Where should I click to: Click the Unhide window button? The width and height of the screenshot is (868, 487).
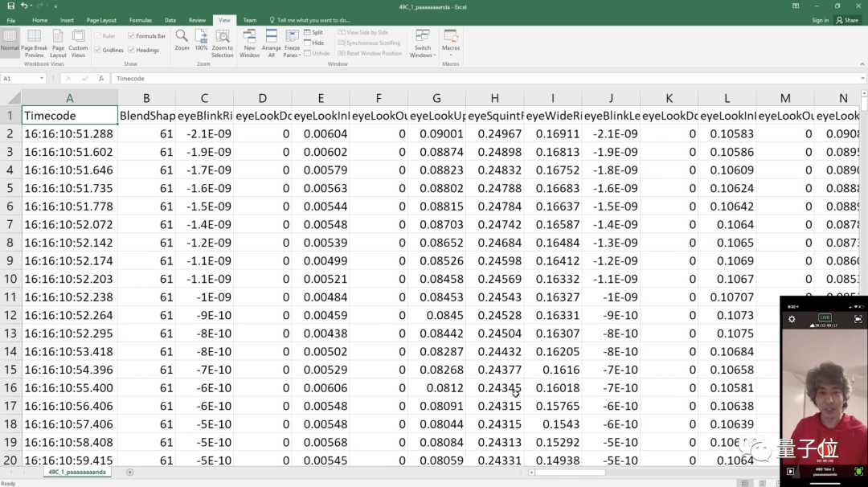[x=317, y=53]
